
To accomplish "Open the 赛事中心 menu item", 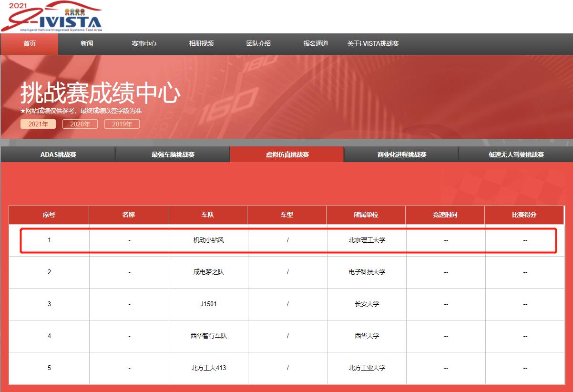I will click(x=144, y=43).
